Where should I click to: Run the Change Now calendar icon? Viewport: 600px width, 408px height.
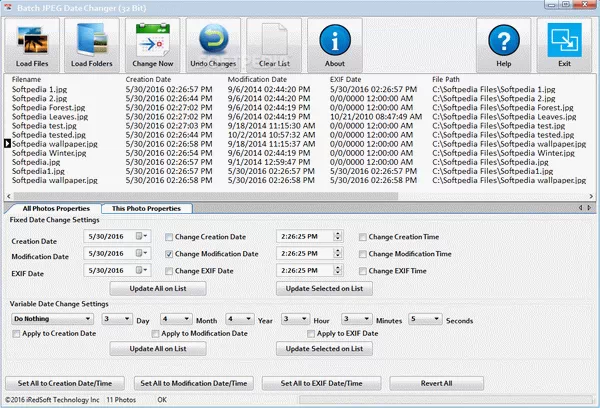[153, 45]
